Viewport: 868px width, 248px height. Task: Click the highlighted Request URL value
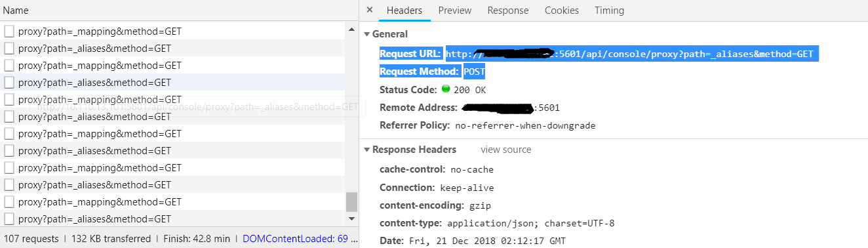tap(629, 54)
